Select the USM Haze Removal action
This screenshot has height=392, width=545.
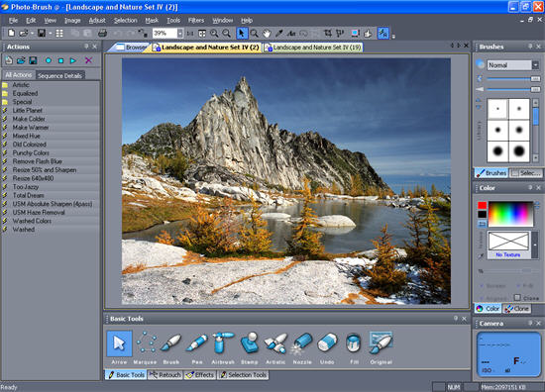(x=39, y=212)
